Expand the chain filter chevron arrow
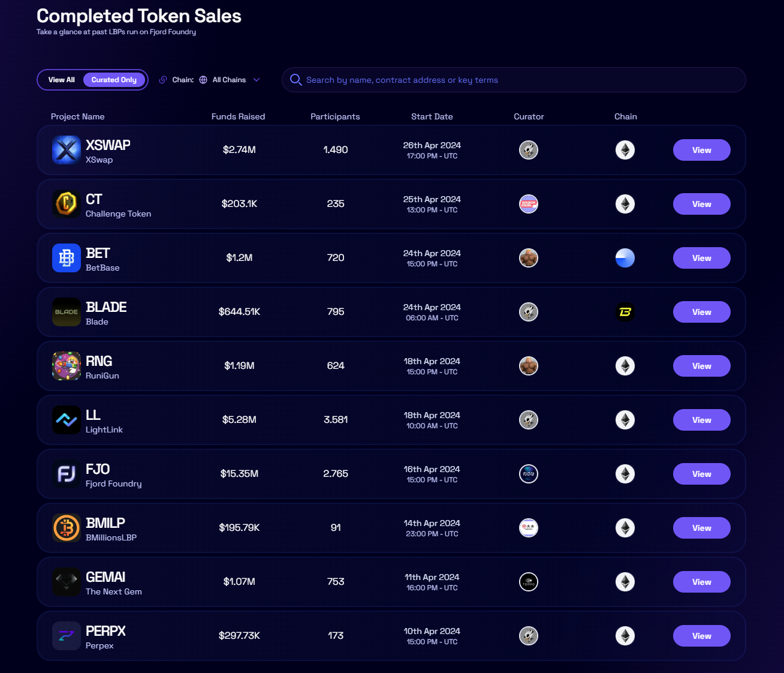The image size is (784, 673). coord(257,80)
